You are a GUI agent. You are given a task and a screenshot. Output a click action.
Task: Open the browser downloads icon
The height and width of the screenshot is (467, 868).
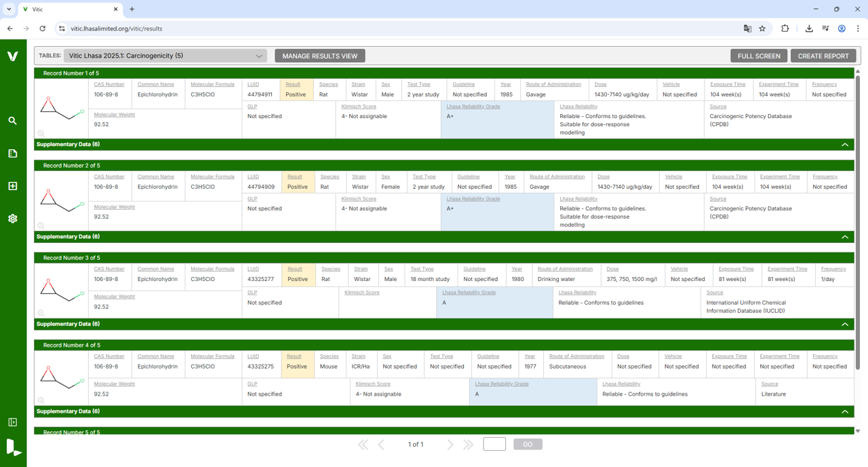tap(809, 29)
